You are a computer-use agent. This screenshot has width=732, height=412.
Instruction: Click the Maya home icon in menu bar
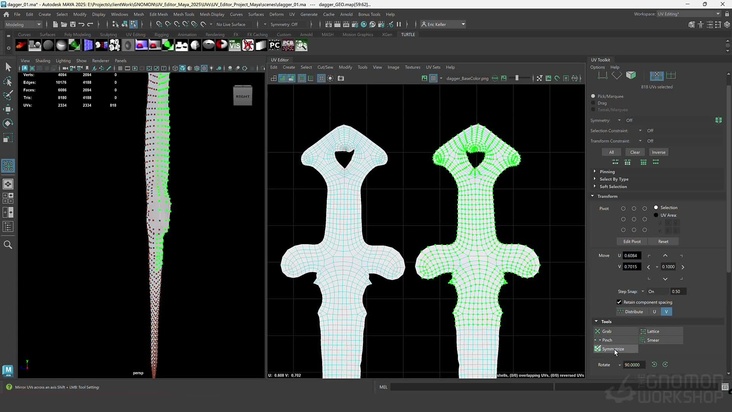point(6,14)
